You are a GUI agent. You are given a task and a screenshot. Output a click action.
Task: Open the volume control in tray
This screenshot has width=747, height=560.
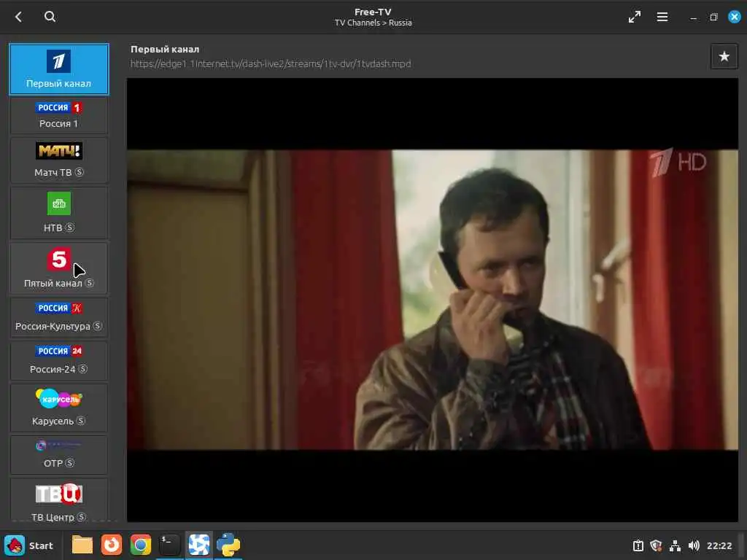(694, 545)
